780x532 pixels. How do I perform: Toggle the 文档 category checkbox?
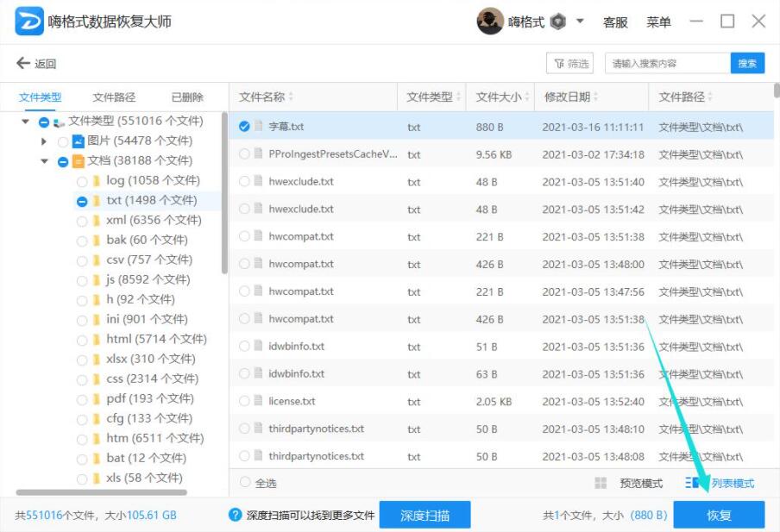click(63, 161)
